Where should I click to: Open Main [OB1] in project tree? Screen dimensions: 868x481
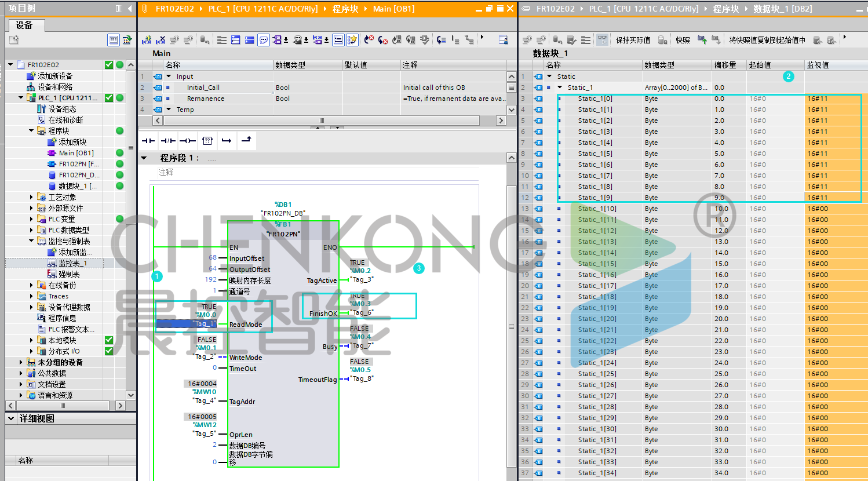coord(76,153)
